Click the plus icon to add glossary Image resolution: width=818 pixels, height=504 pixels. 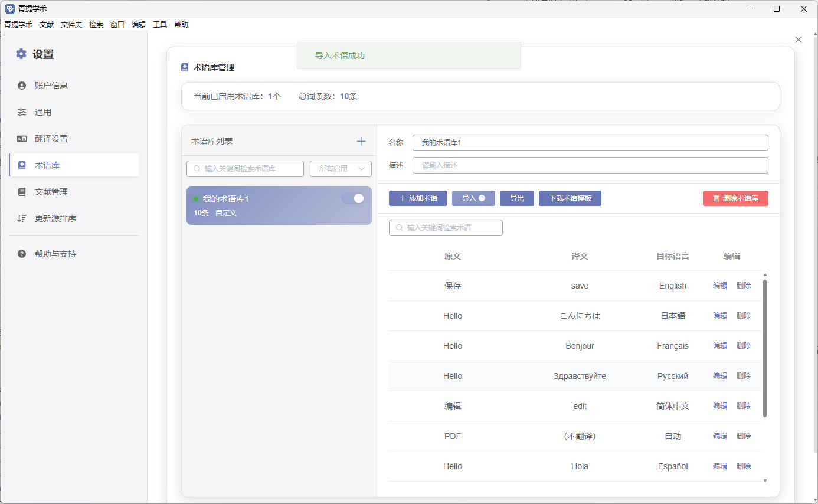[361, 141]
